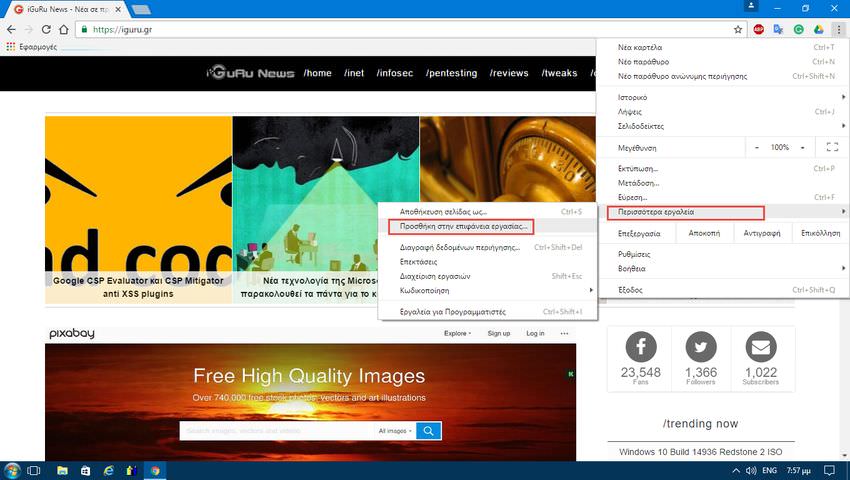The image size is (850, 480).
Task: Toggle fullscreen mode from the zoom row
Action: click(831, 147)
